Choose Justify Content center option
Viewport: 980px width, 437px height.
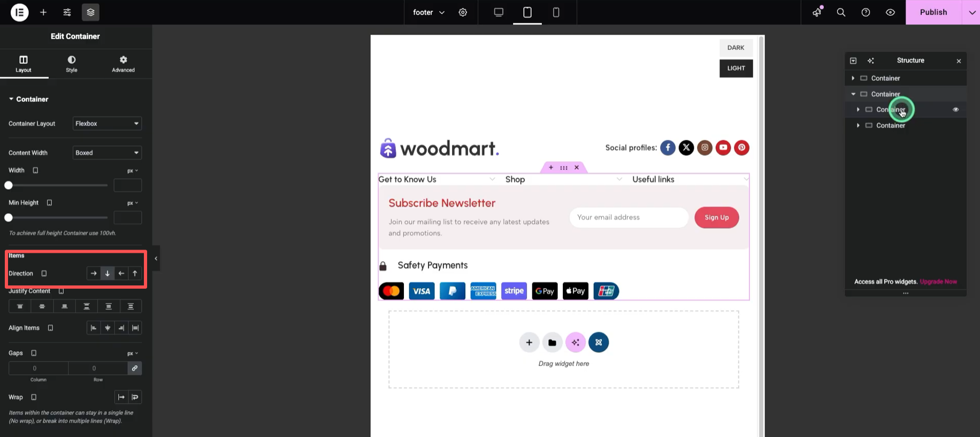click(x=42, y=306)
